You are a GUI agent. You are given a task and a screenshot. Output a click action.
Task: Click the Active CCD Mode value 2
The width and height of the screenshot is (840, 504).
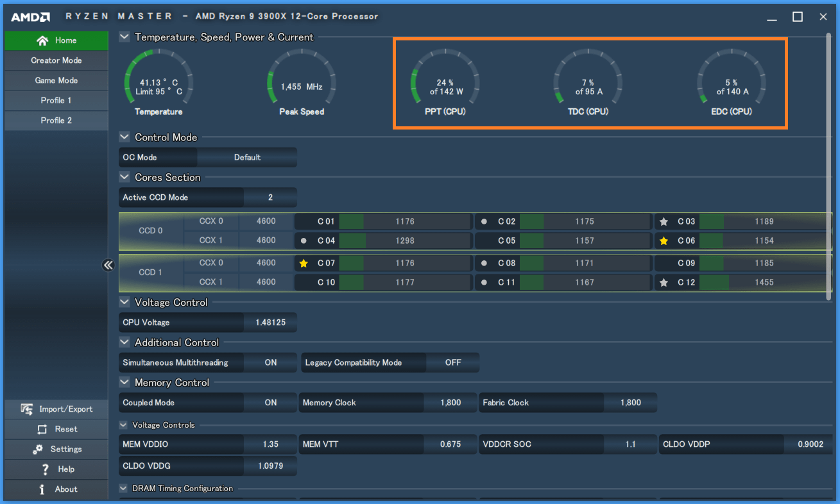coord(270,197)
